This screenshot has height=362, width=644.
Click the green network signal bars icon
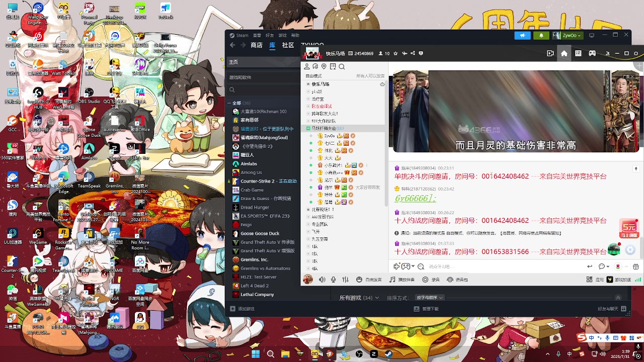638,280
